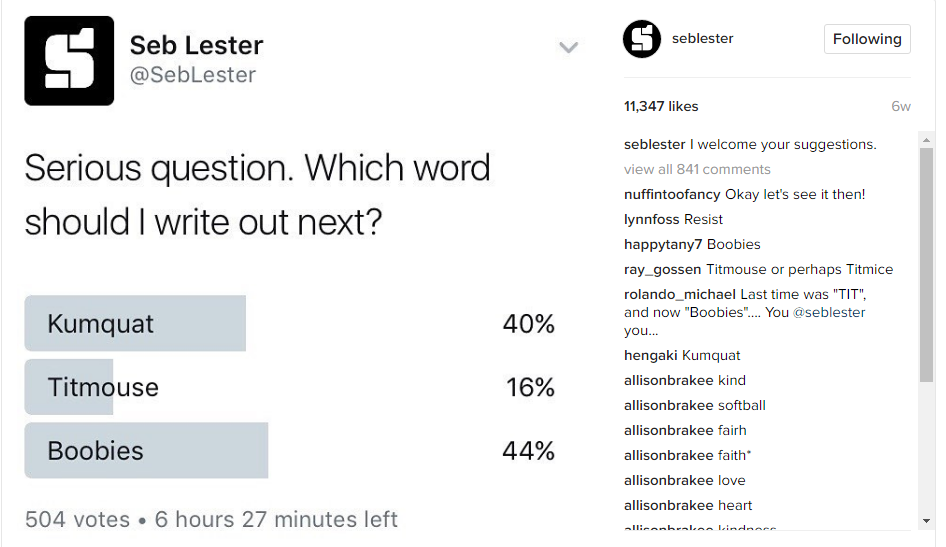Click the comments scrollbar thumb

pos(926,265)
